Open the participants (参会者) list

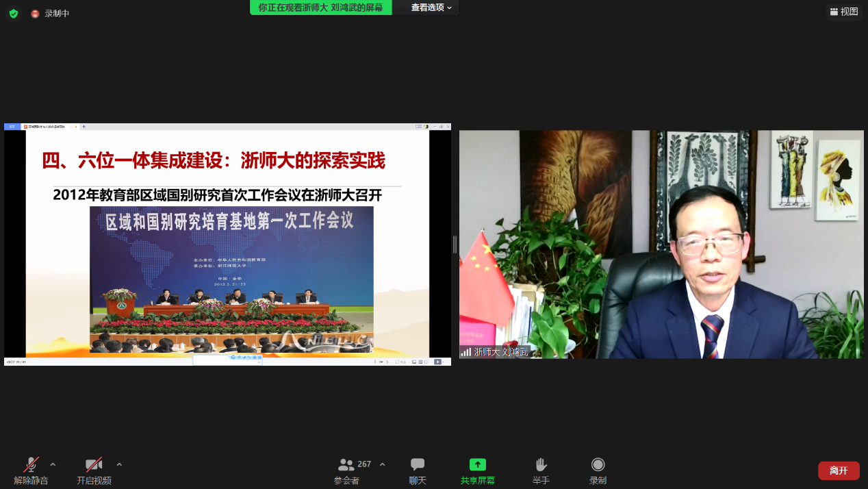pos(347,471)
